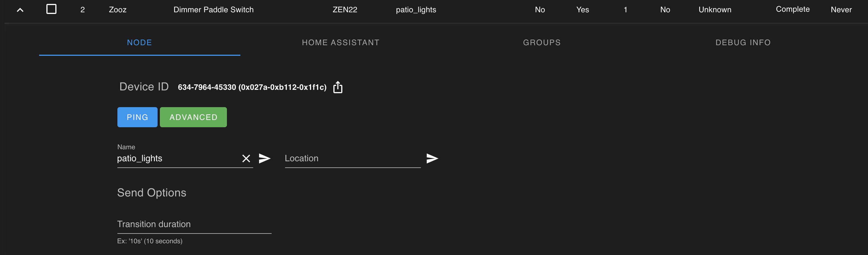Open the DEBUG INFO tab

pyautogui.click(x=743, y=42)
